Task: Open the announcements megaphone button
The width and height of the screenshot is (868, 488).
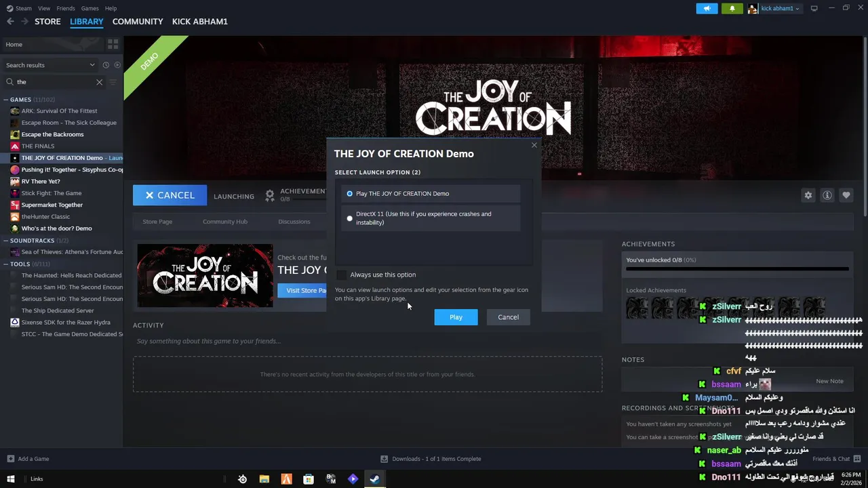Action: 707,9
